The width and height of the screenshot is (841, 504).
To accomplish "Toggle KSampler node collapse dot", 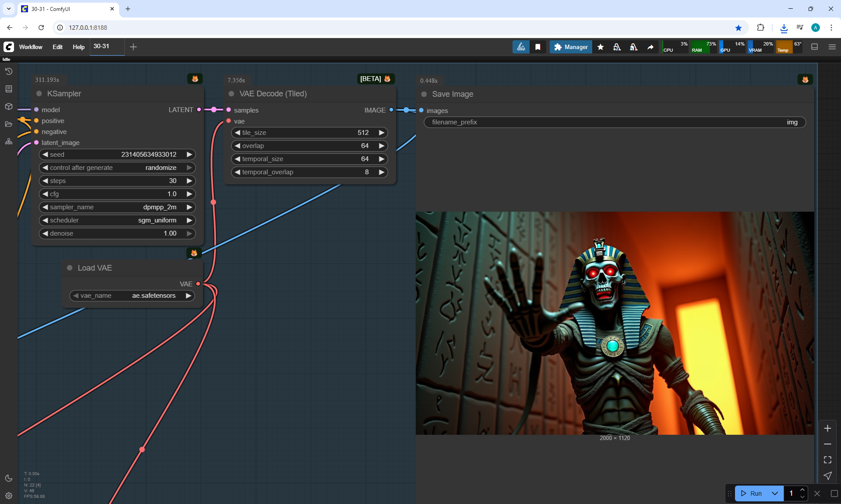I will [39, 94].
